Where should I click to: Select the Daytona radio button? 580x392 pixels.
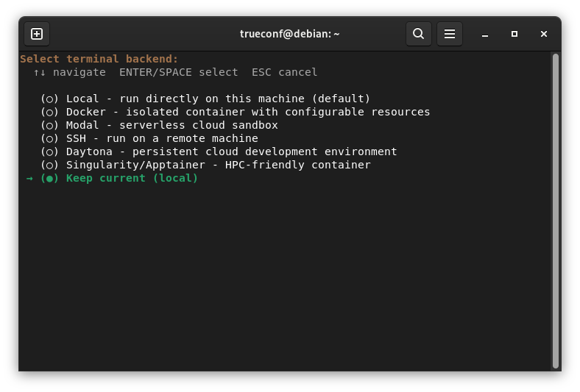(49, 152)
